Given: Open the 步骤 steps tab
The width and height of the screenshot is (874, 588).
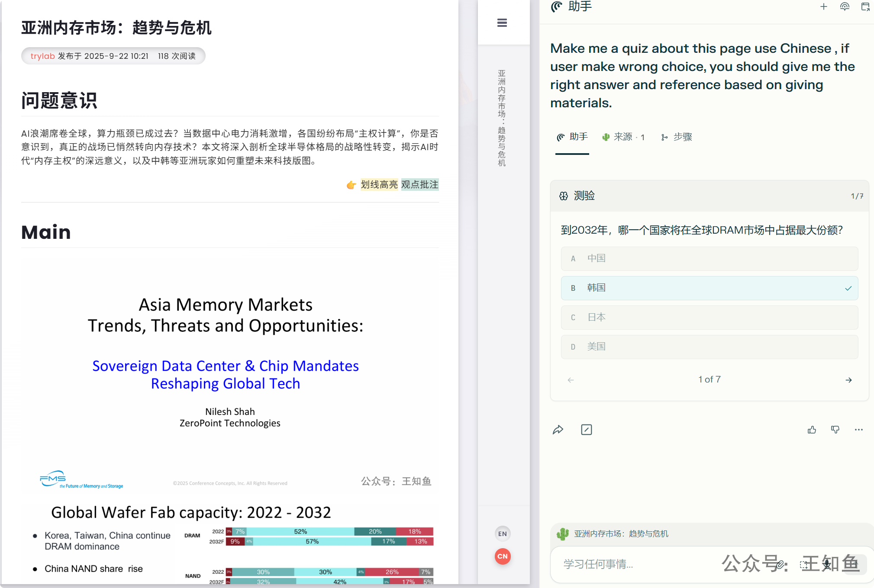Looking at the screenshot, I should pos(677,137).
